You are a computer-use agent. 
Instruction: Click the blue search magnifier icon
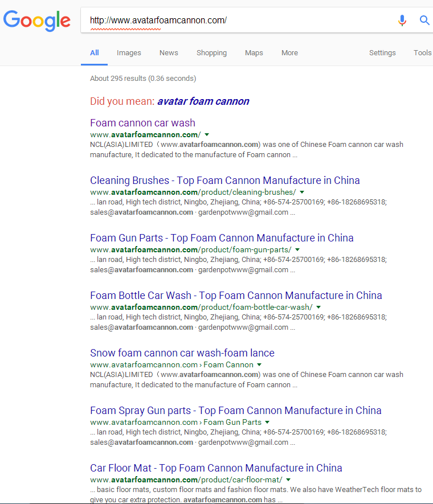point(424,21)
